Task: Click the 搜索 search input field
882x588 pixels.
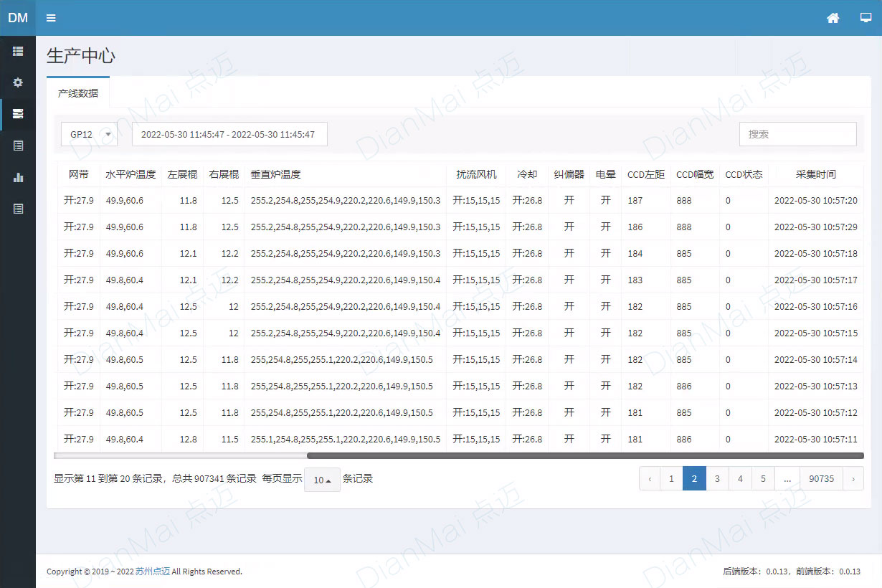Action: (797, 134)
